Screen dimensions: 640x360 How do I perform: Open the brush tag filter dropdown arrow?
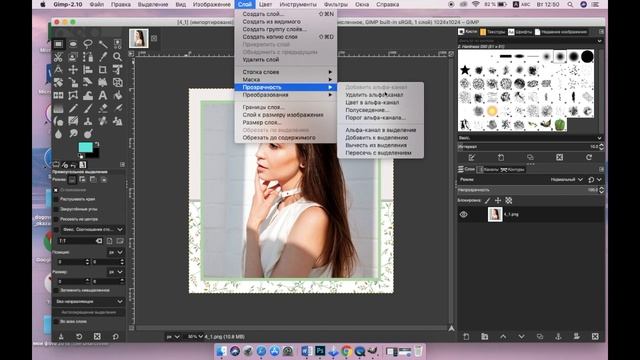click(599, 41)
